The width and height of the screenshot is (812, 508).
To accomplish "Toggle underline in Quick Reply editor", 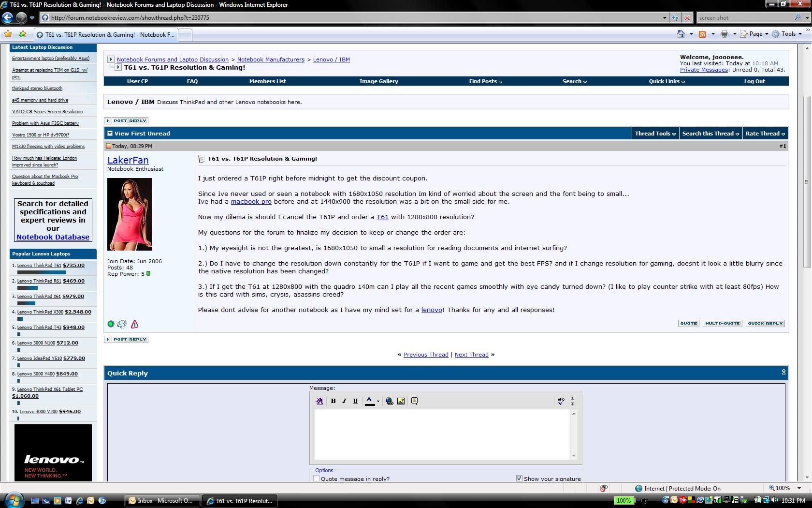I will [355, 401].
